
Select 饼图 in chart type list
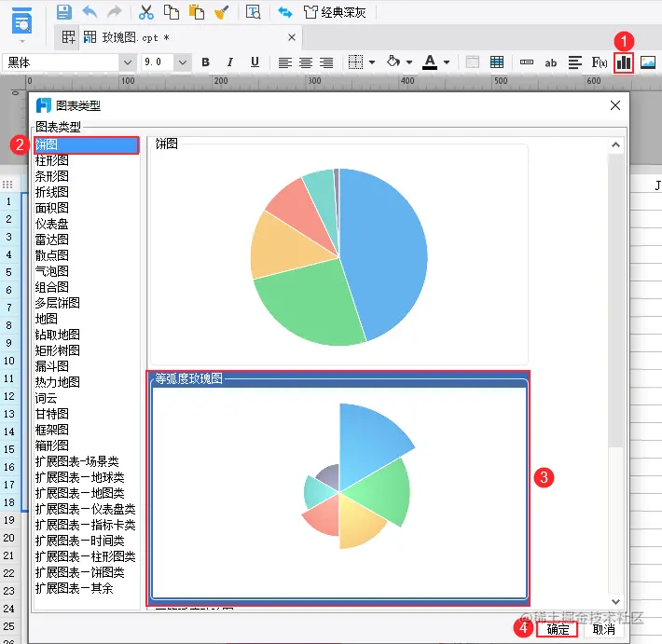tap(87, 144)
